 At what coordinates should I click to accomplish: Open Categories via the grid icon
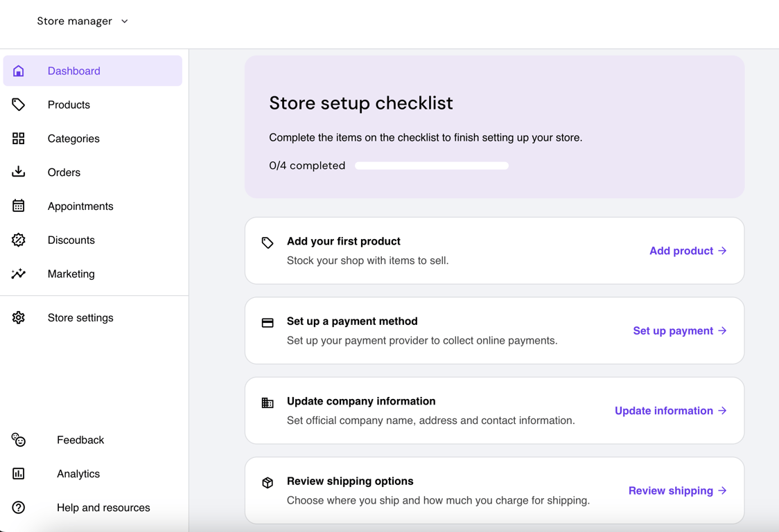click(18, 138)
